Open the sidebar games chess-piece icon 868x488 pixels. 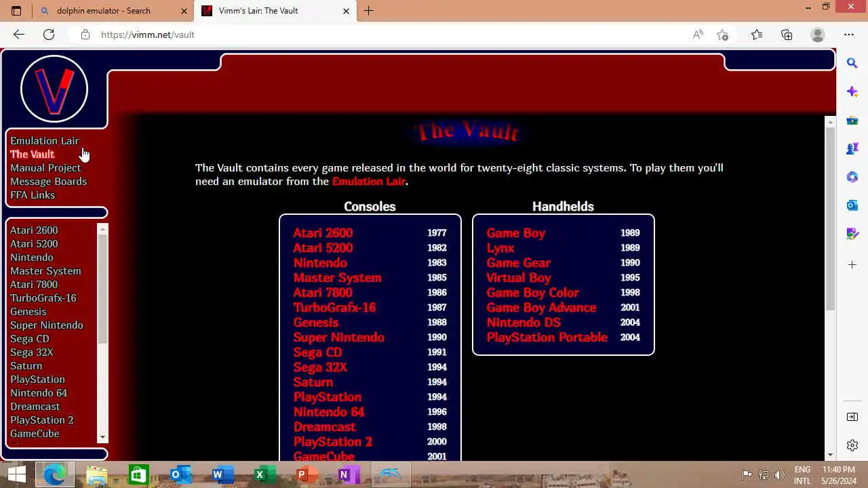852,148
